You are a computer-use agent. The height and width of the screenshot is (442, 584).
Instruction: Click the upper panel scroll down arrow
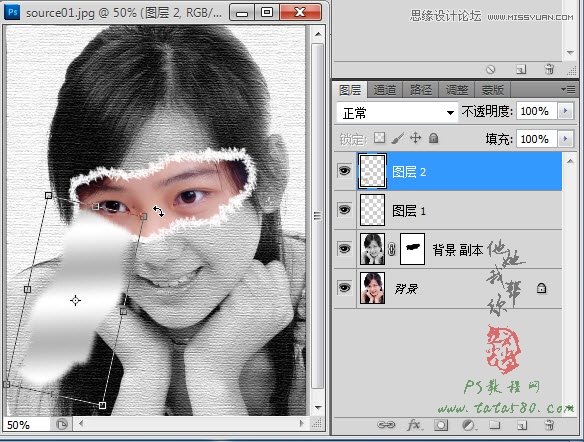570,53
